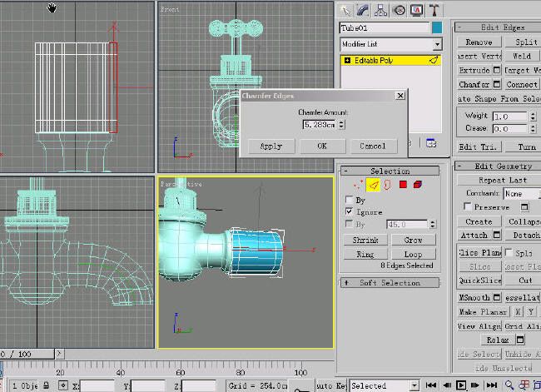
Task: Enable the By Vertex checkbox
Action: tap(350, 200)
